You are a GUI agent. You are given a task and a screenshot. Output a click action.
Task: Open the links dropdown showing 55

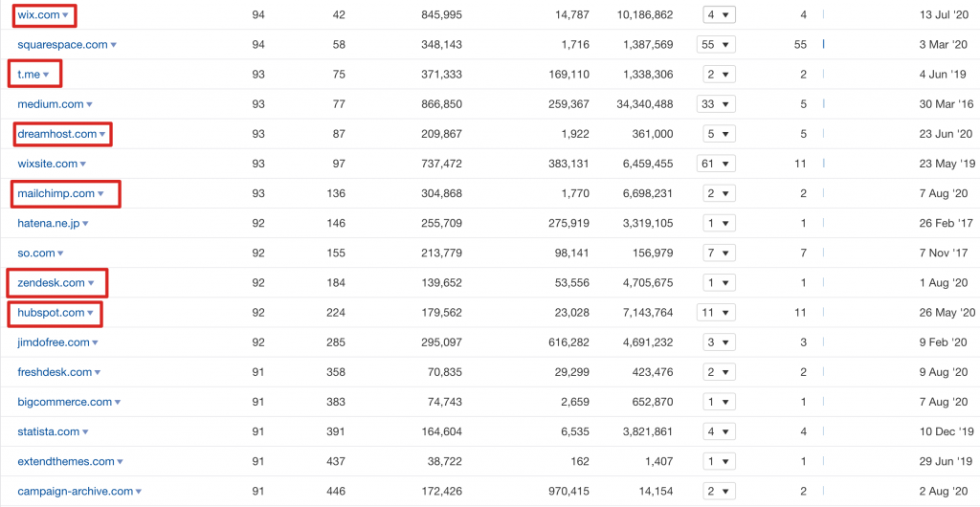coord(716,45)
